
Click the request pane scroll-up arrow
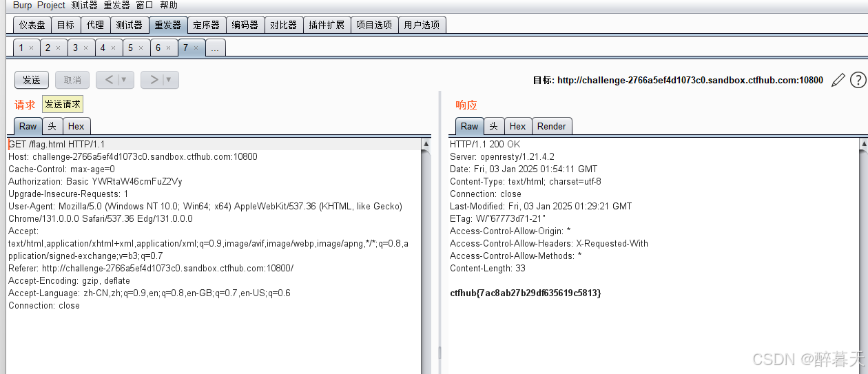[x=426, y=145]
